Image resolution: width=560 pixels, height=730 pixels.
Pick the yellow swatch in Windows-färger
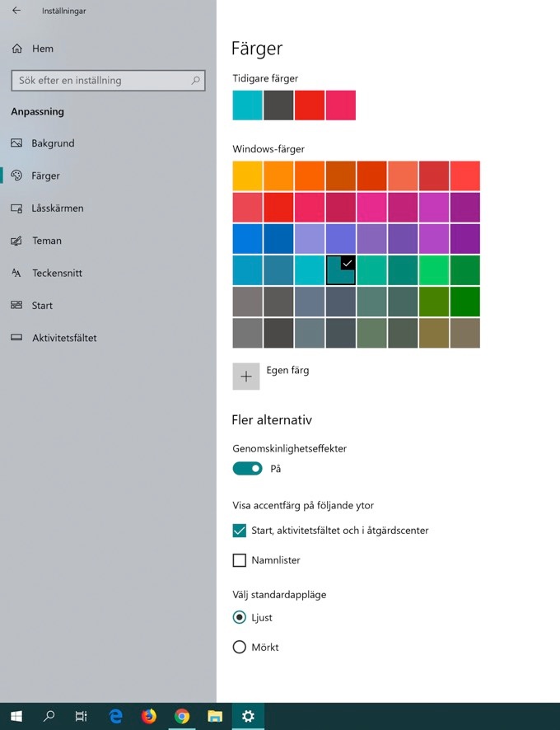click(248, 175)
